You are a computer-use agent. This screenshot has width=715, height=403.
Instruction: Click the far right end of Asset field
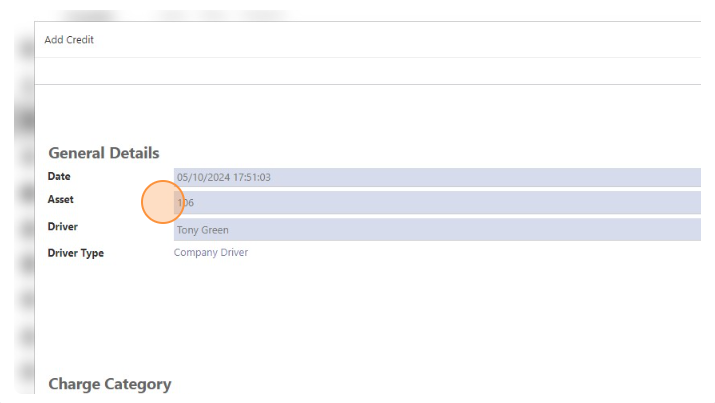[x=690, y=202]
